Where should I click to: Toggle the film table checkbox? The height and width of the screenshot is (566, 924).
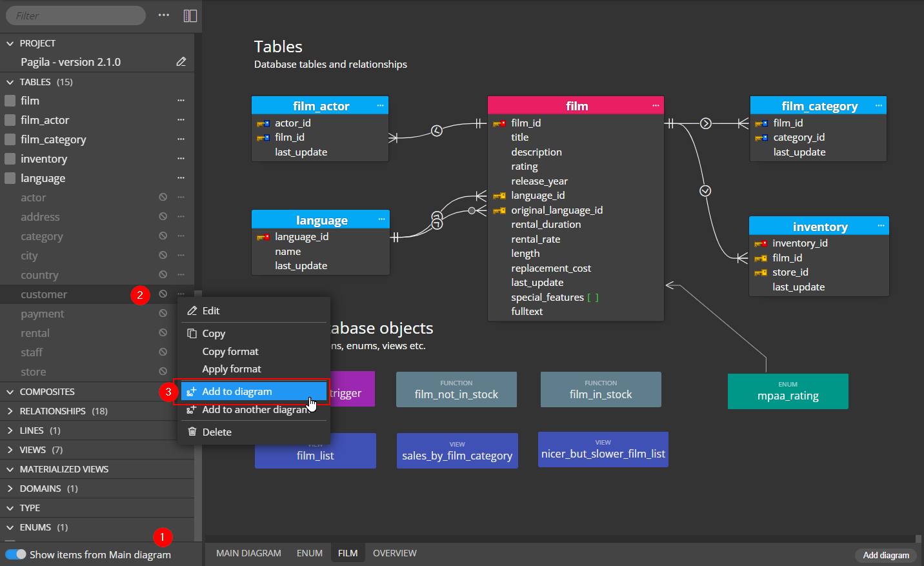pos(10,101)
